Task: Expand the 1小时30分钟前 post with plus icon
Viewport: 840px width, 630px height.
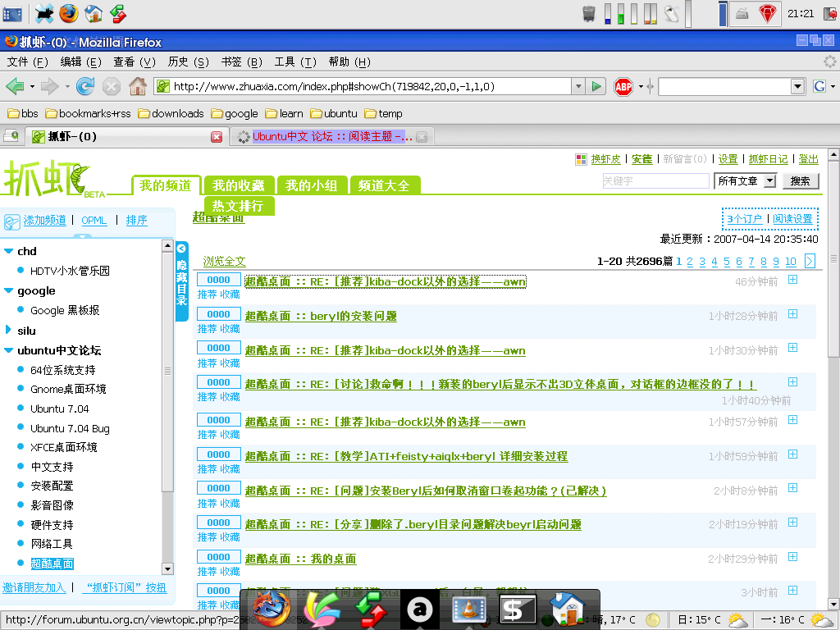Action: pos(793,348)
